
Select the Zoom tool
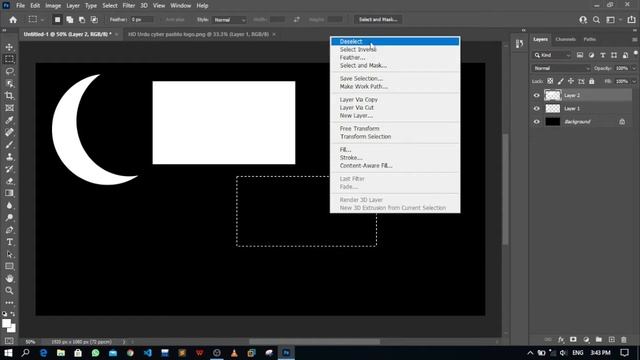click(x=9, y=291)
